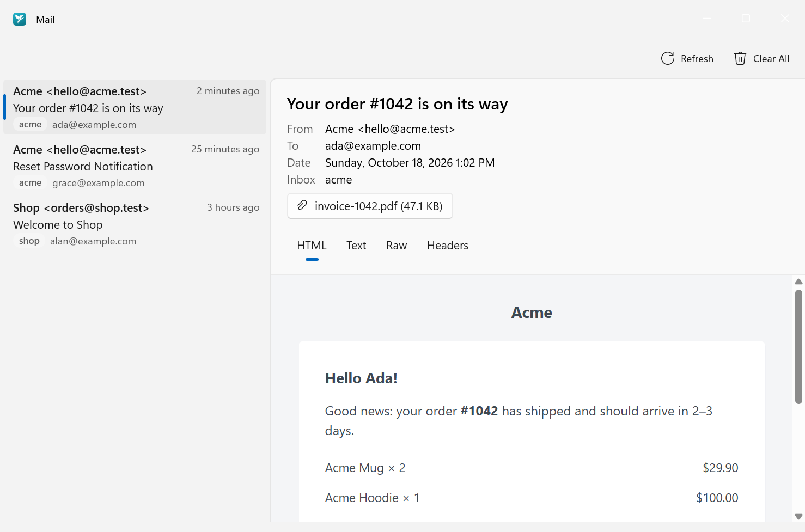This screenshot has width=805, height=532.
Task: Open the invoice-1042.pdf attachment
Action: (370, 206)
